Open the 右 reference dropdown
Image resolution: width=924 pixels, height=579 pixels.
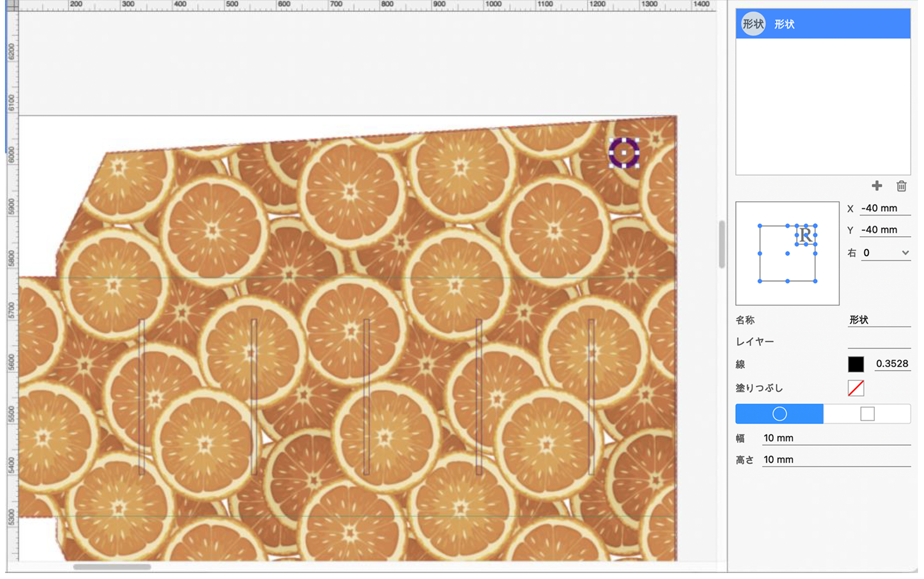pos(885,253)
